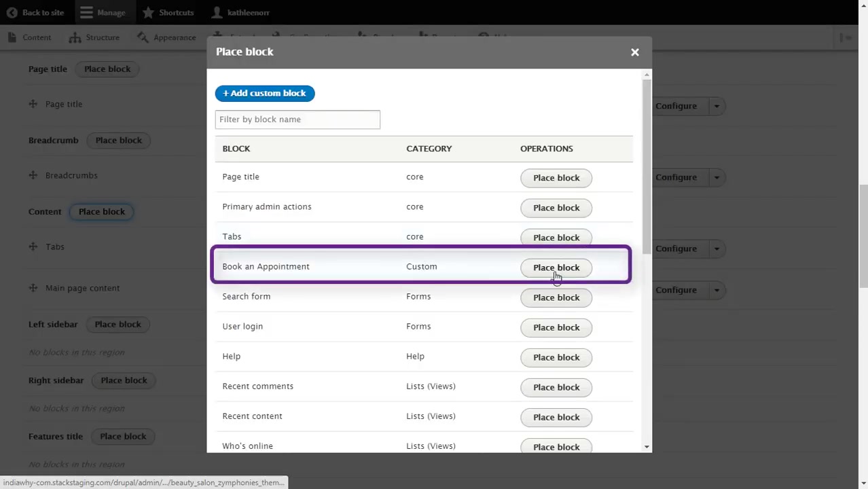The width and height of the screenshot is (868, 489).
Task: Close the Place block dialog
Action: point(634,52)
